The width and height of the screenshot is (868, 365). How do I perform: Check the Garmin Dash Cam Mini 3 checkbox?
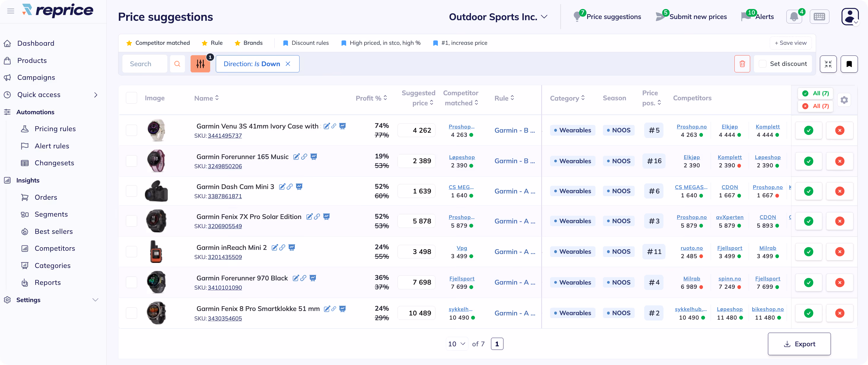[x=132, y=191]
